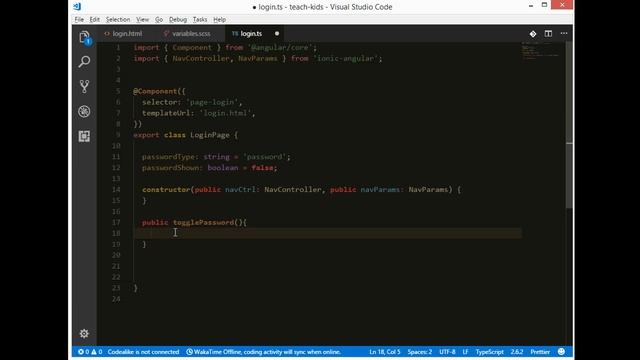This screenshot has width=640, height=360.
Task: Click on 'passwordShown' property
Action: point(170,168)
